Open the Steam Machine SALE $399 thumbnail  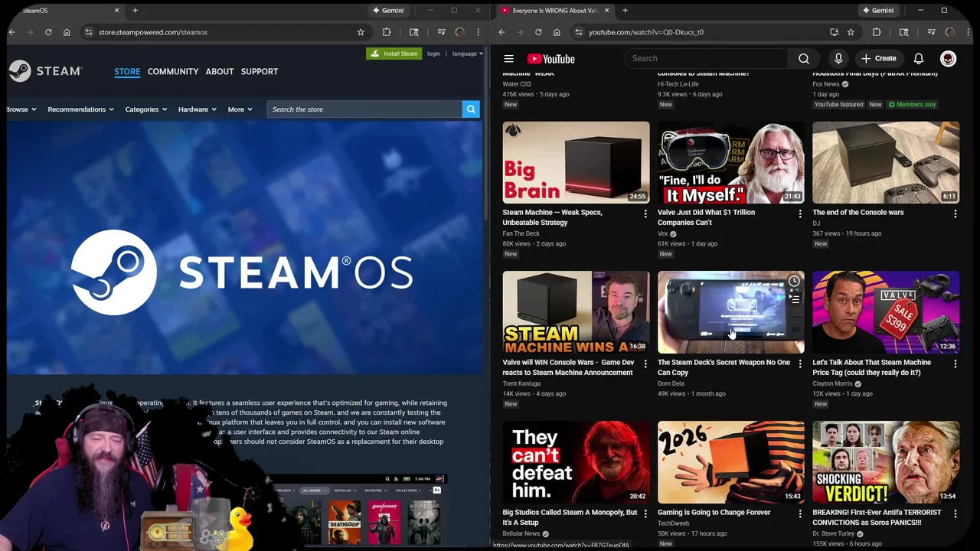pyautogui.click(x=886, y=312)
